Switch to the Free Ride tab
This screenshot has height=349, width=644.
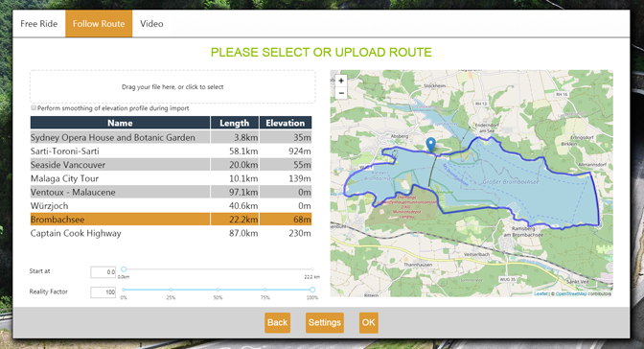click(x=39, y=24)
